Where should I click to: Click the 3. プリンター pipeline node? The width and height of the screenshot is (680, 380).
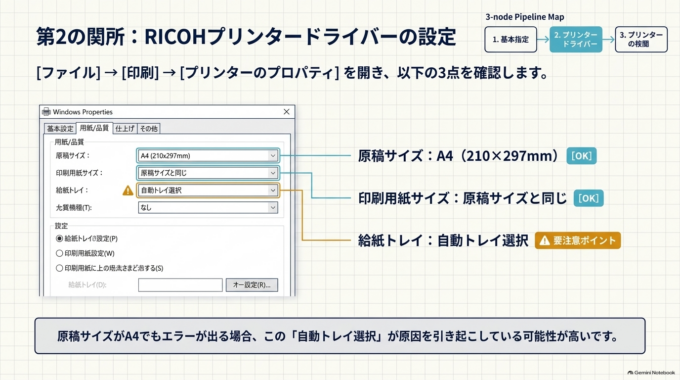(x=641, y=39)
